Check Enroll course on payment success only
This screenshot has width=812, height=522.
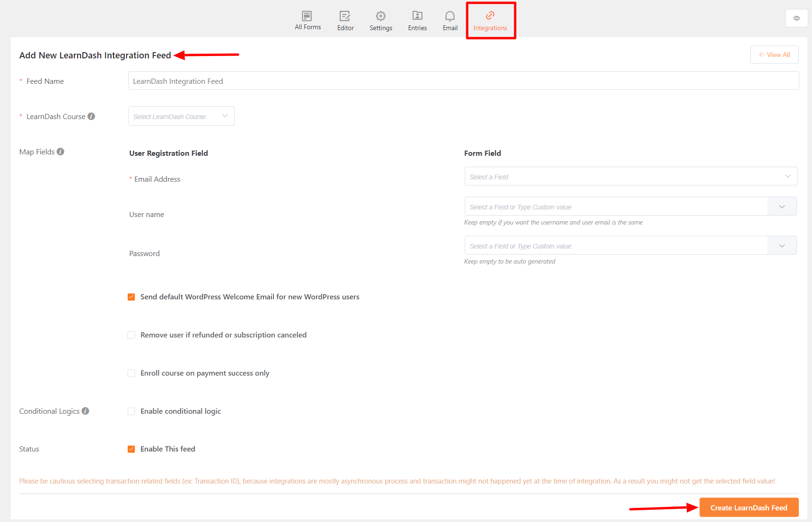[131, 373]
